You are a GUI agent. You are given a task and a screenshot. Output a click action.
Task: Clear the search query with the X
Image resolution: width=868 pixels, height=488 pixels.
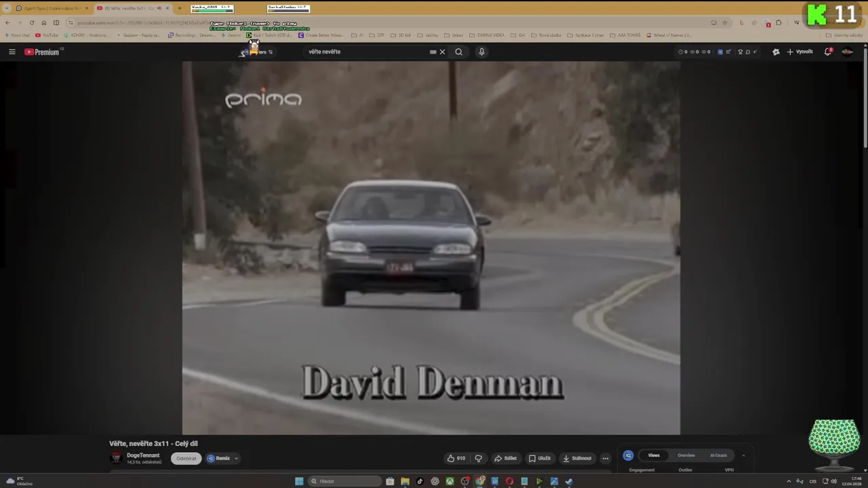tap(442, 52)
